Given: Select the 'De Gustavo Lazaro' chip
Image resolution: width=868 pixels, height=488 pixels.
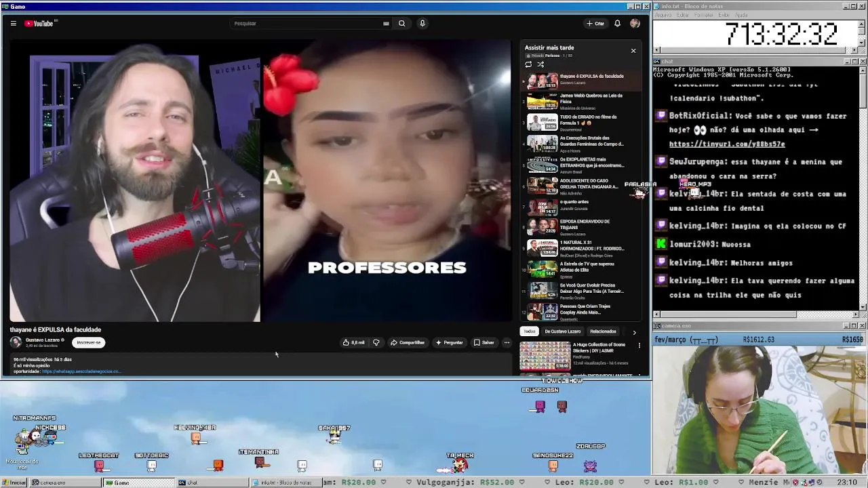Looking at the screenshot, I should (562, 331).
